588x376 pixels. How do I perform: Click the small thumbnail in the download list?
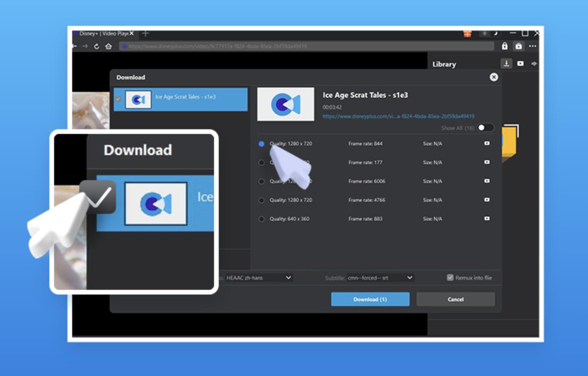pyautogui.click(x=138, y=99)
